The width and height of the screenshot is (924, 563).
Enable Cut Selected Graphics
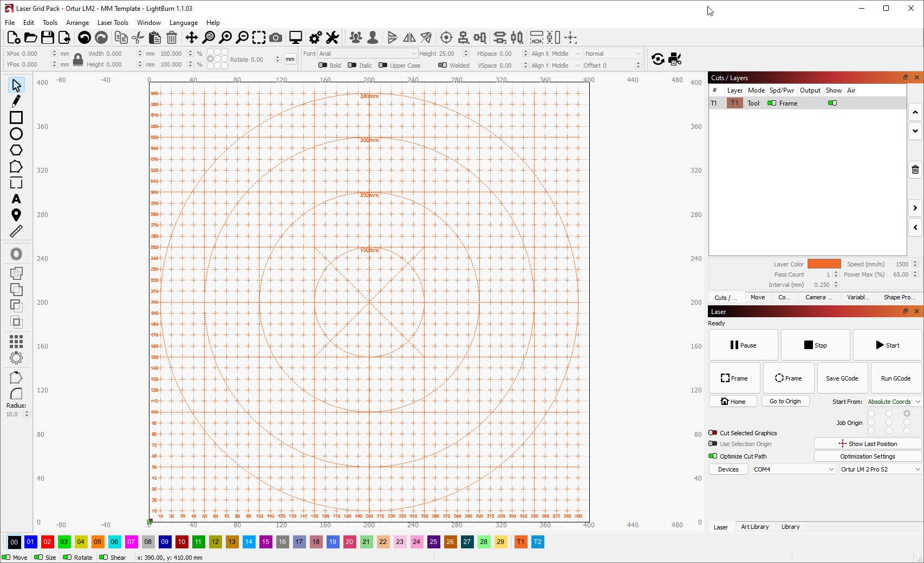click(713, 433)
